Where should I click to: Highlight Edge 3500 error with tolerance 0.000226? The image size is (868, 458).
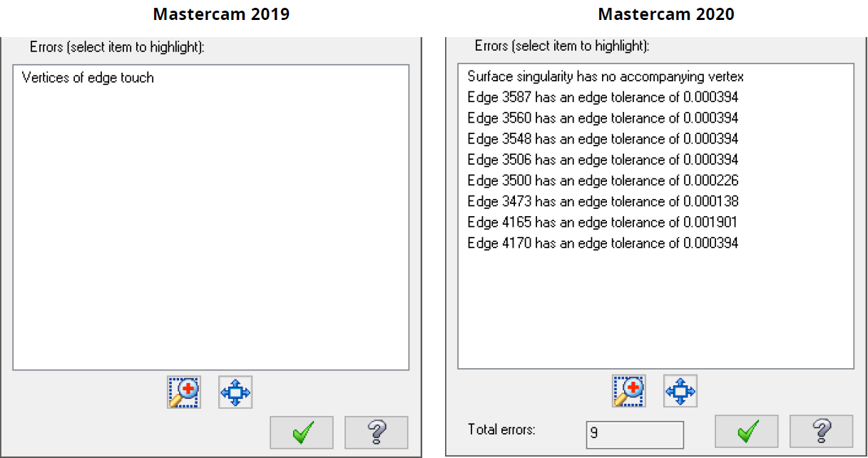tap(603, 180)
